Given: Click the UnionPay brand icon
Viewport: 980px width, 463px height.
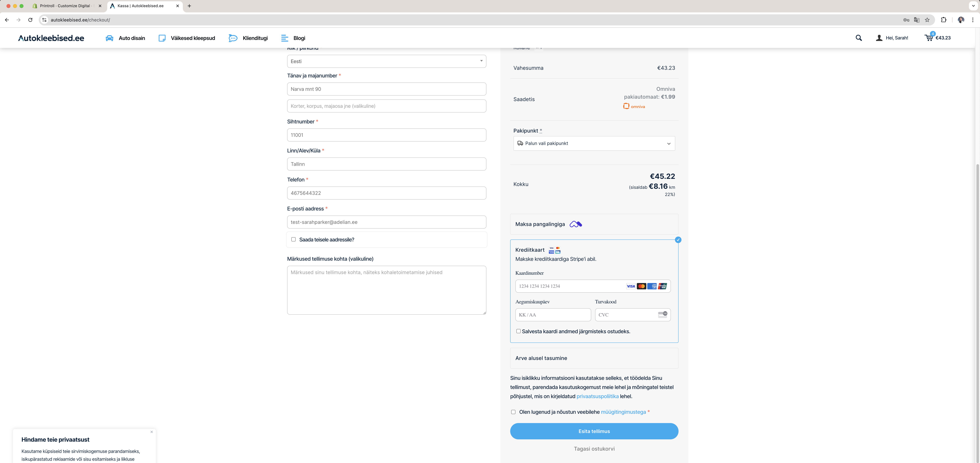Looking at the screenshot, I should pyautogui.click(x=662, y=286).
